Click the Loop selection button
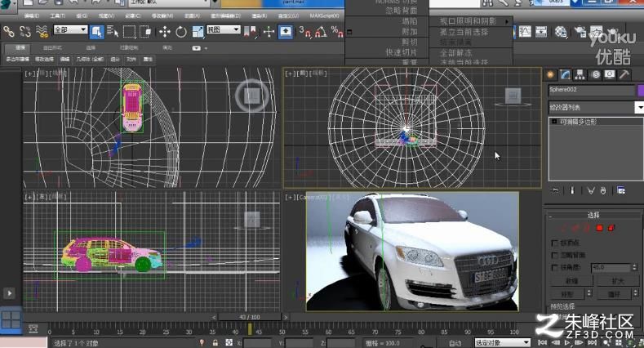644x348 pixels. pyautogui.click(x=614, y=294)
